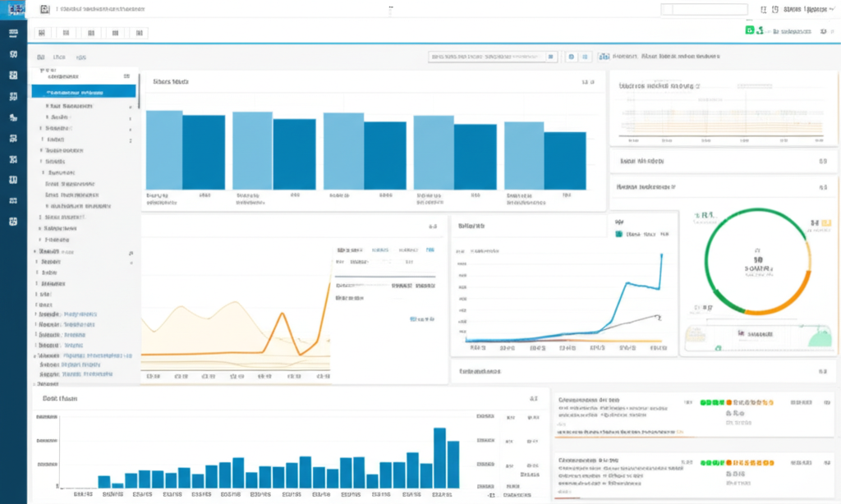Toggle the teal legend checkbox in the line chart
The image size is (841, 504).
click(618, 234)
